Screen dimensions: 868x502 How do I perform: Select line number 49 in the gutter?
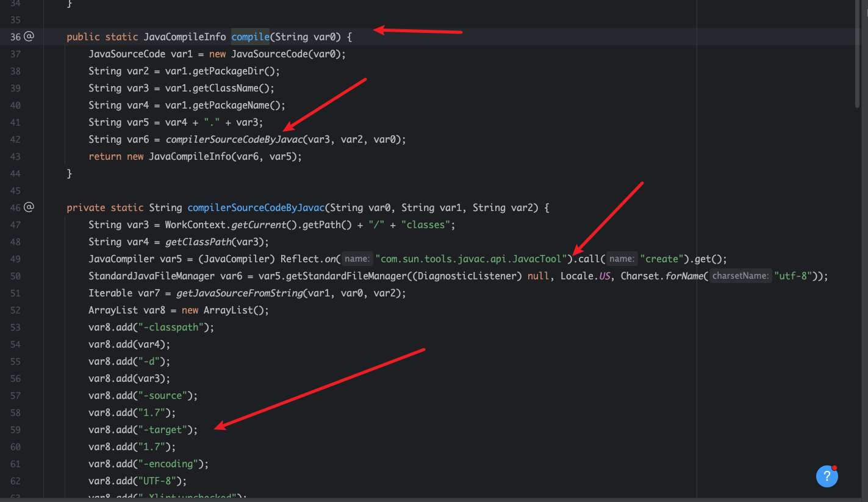pos(15,259)
